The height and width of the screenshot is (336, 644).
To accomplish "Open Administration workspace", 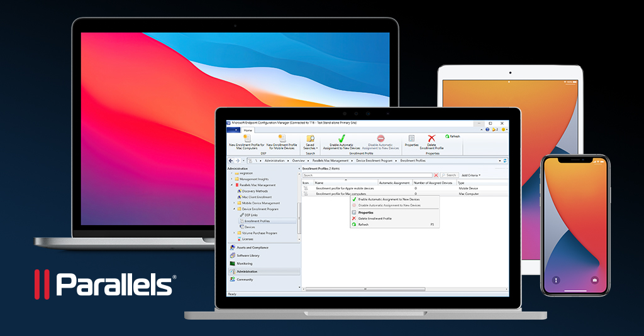I will click(x=264, y=271).
